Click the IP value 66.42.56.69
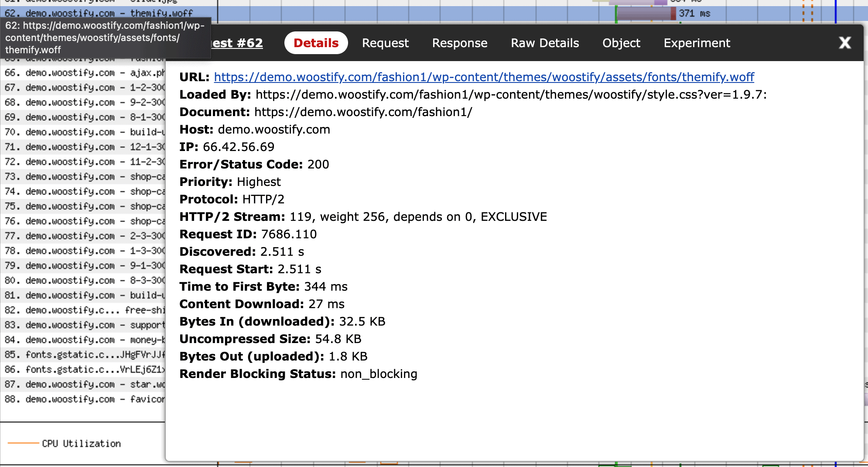Screen dimensions: 868x467 [239, 147]
